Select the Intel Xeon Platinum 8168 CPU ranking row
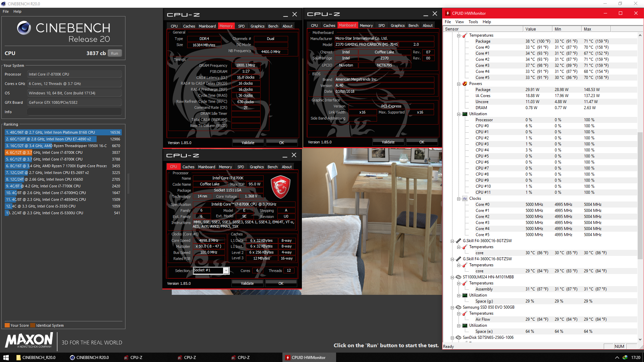This screenshot has height=362, width=644. pos(63,132)
